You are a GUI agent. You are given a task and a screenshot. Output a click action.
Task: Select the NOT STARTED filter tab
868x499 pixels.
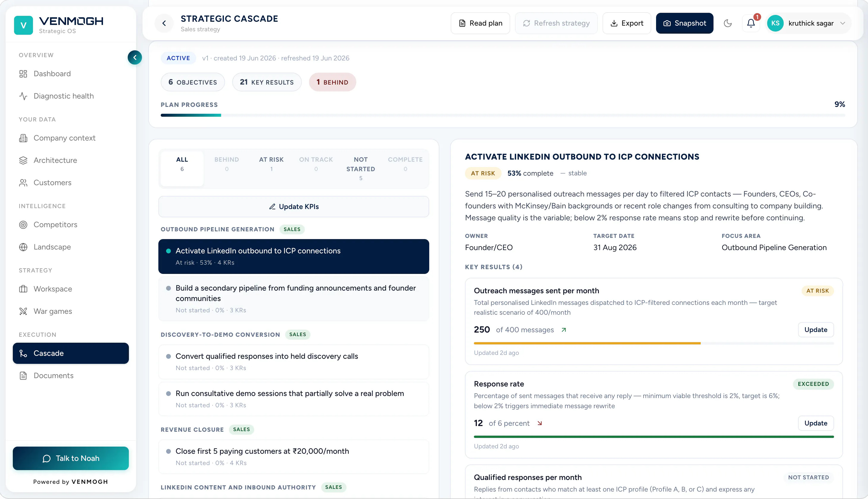tap(361, 169)
